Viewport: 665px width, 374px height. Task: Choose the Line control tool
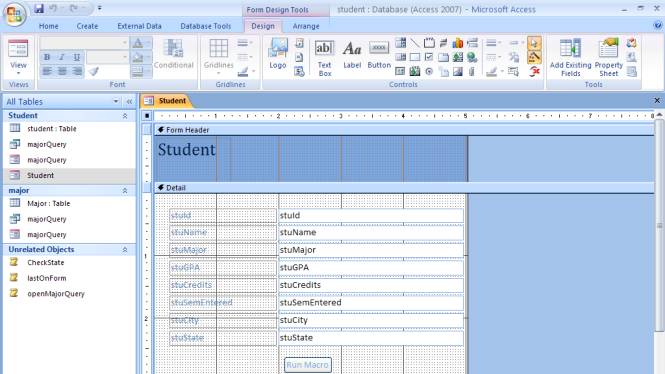[x=415, y=43]
